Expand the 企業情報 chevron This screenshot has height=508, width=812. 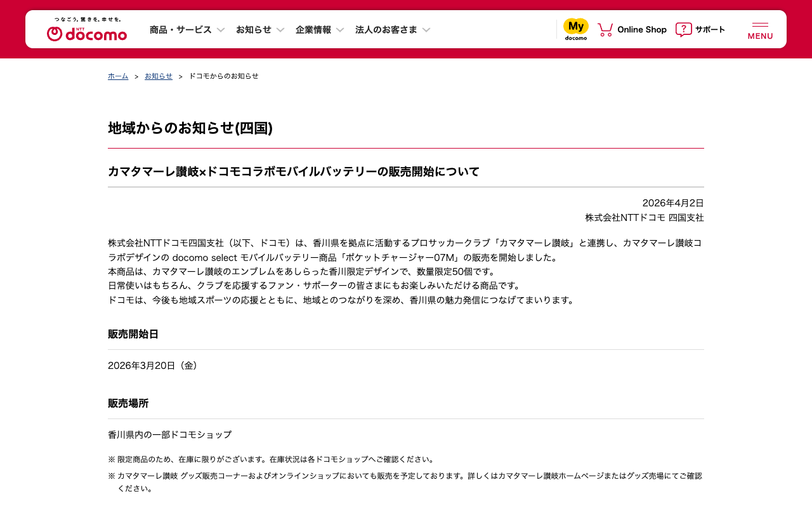(x=340, y=30)
